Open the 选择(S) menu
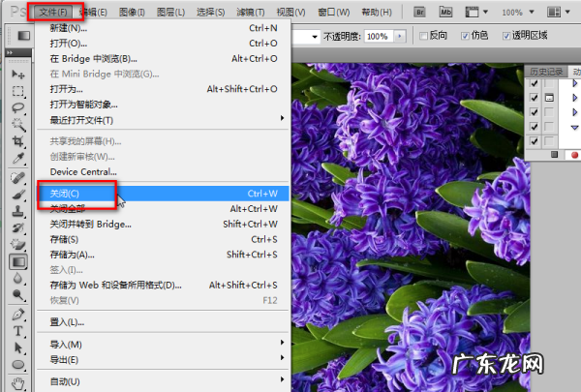The height and width of the screenshot is (392, 581). [x=210, y=13]
